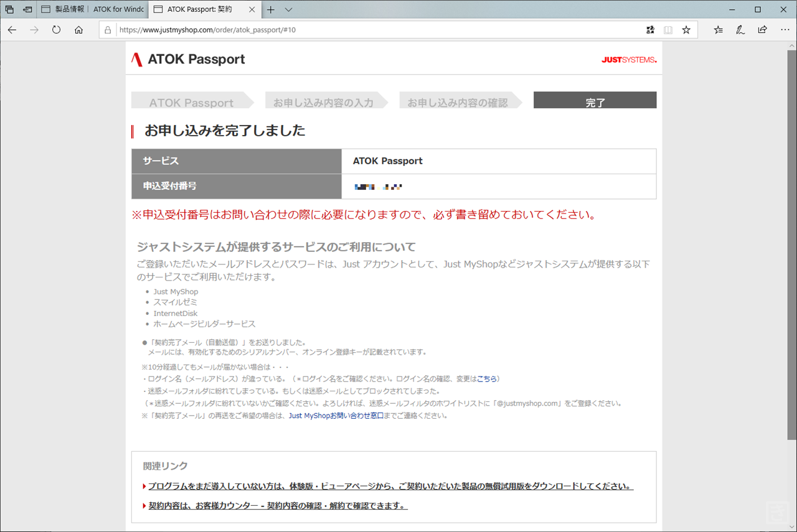Share this page using the share icon
Viewport: 797px width, 532px height.
[x=762, y=30]
